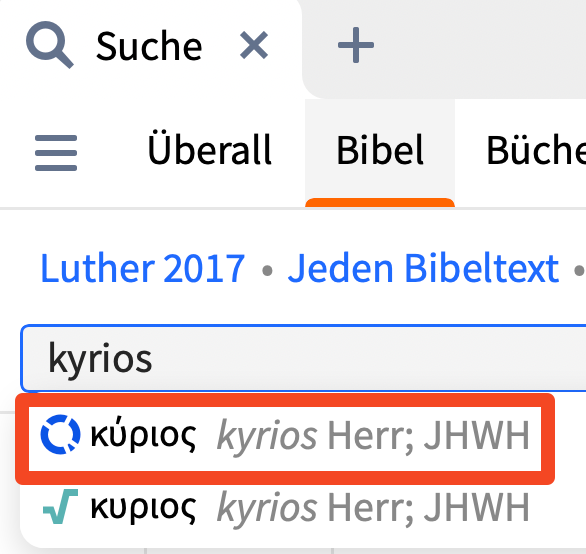Click the accented Greek word κύριος
586x554 pixels.
[143, 435]
